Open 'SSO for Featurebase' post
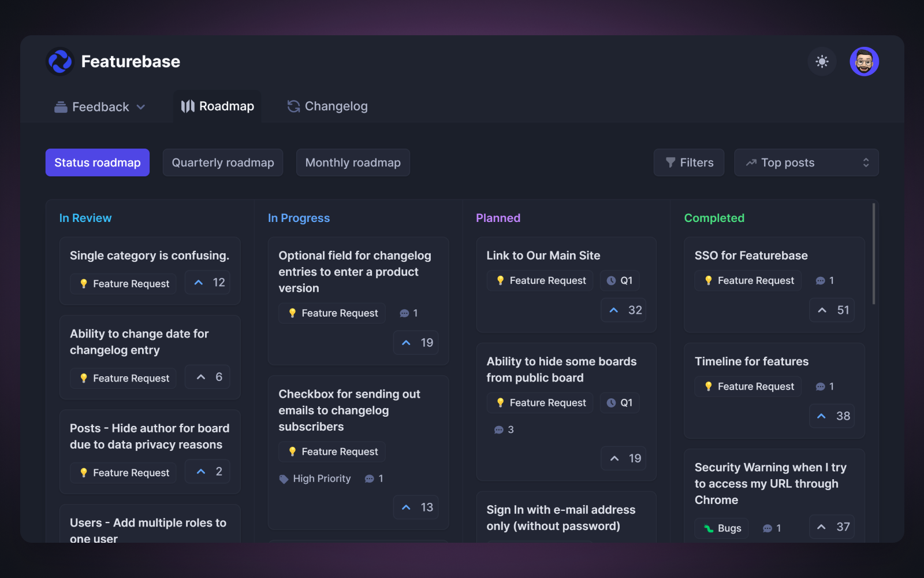 (751, 255)
